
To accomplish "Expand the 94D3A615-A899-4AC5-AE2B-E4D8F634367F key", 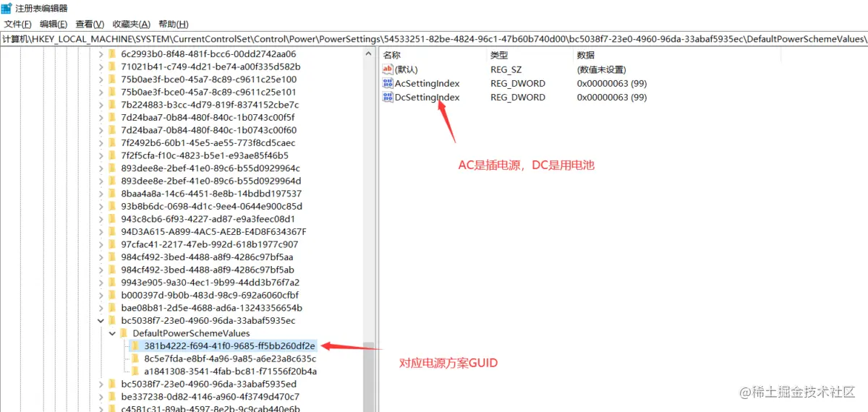I will tap(101, 232).
